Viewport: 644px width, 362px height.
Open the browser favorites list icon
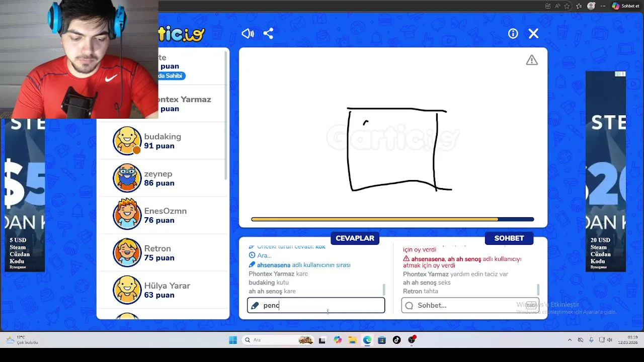579,6
